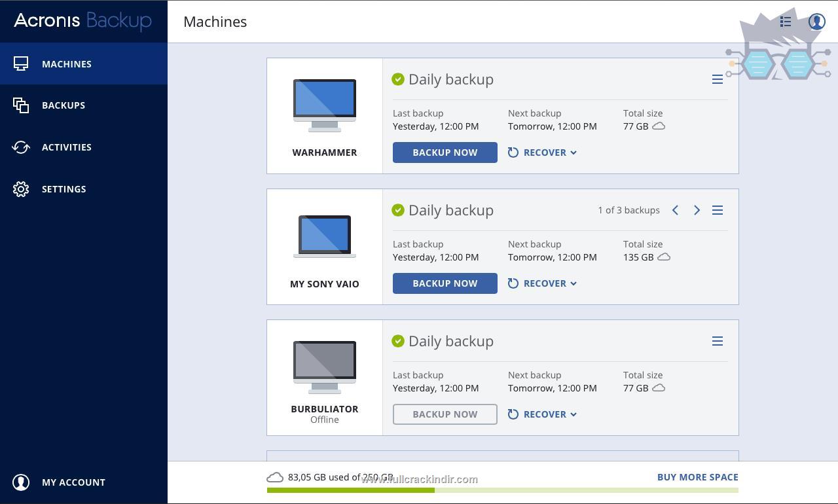838x504 pixels.
Task: Select the offline BURBULIATOR machine thumbnail
Action: (325, 367)
